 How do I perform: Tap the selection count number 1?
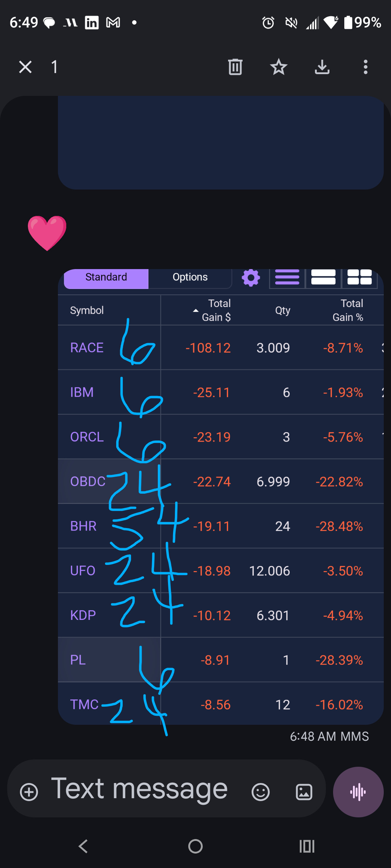click(x=54, y=67)
